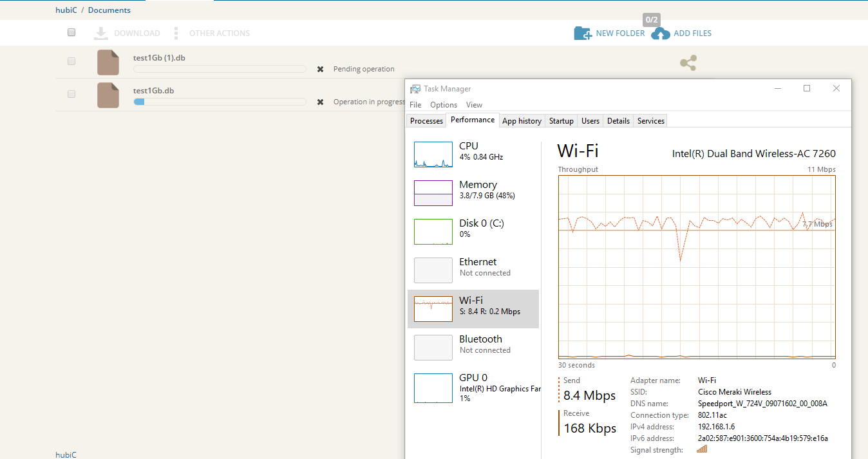This screenshot has width=868, height=459.
Task: Click the hubiC footer link
Action: 66,454
